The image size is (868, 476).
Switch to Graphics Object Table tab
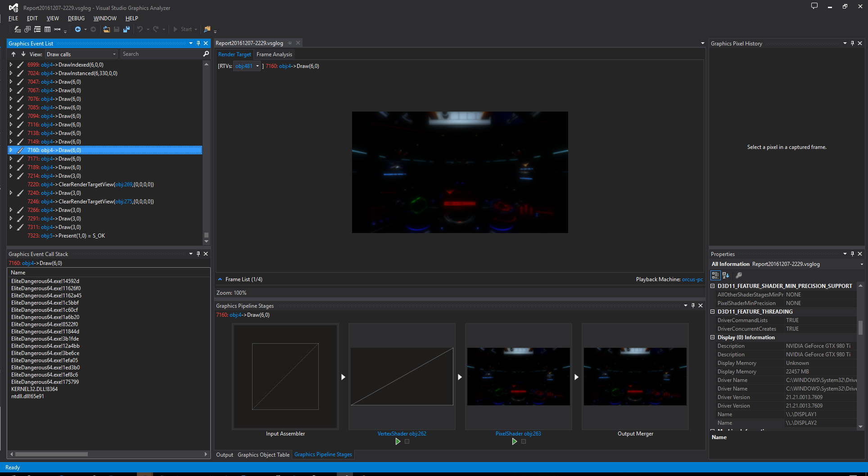(263, 455)
